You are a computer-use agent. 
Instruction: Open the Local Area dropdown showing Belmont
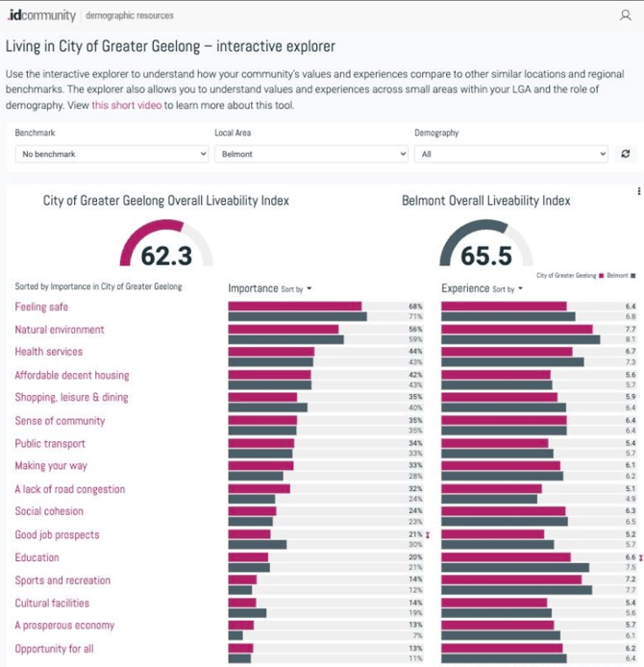(310, 154)
